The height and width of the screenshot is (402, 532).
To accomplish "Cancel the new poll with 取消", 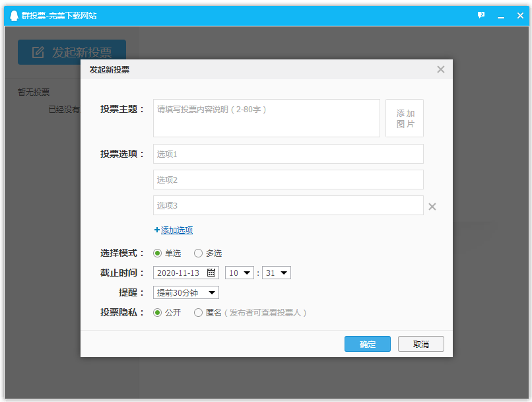I will [x=420, y=344].
